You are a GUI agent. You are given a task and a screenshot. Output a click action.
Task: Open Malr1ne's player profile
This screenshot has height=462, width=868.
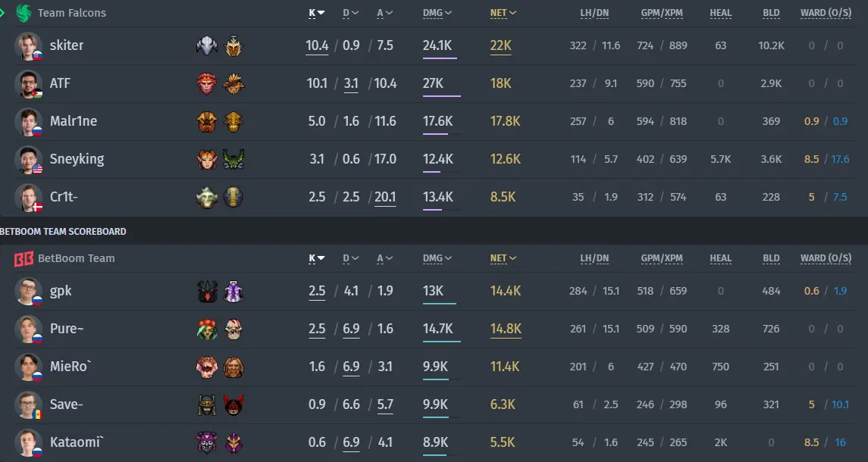[74, 121]
